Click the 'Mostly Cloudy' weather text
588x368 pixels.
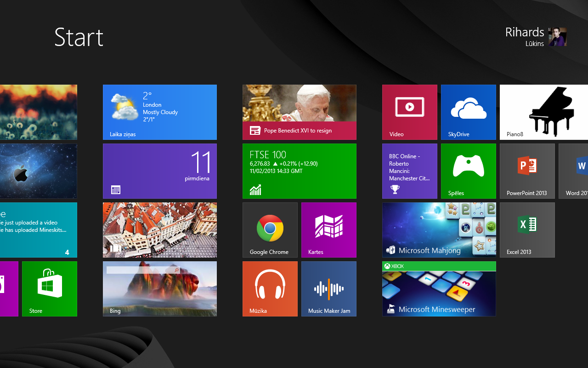pos(160,112)
